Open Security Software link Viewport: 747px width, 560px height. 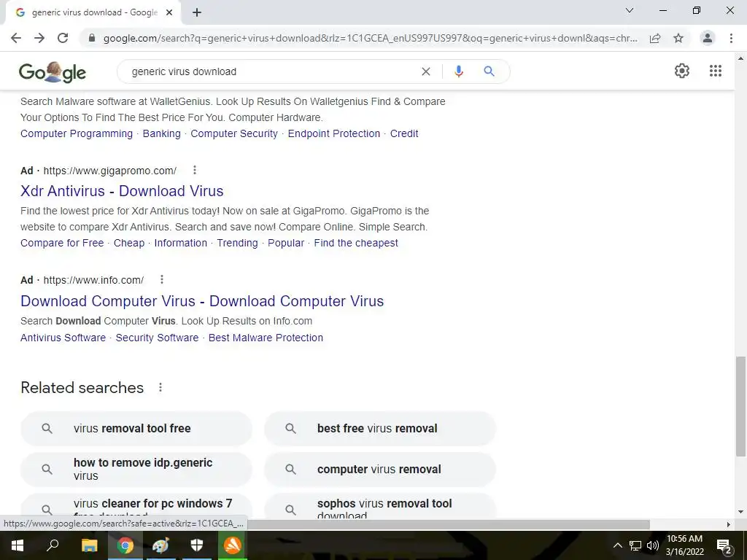point(158,338)
